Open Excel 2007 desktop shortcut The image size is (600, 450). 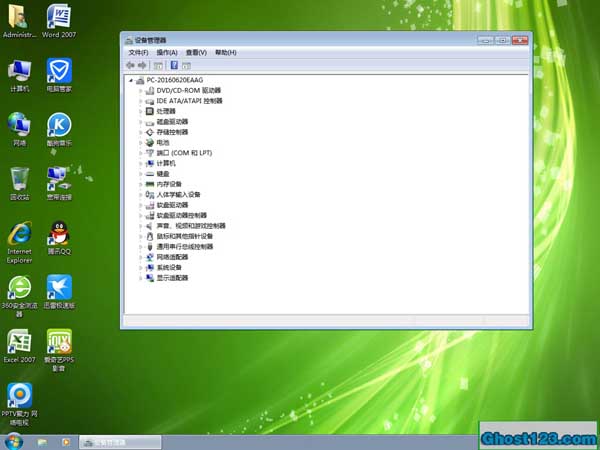coord(20,346)
